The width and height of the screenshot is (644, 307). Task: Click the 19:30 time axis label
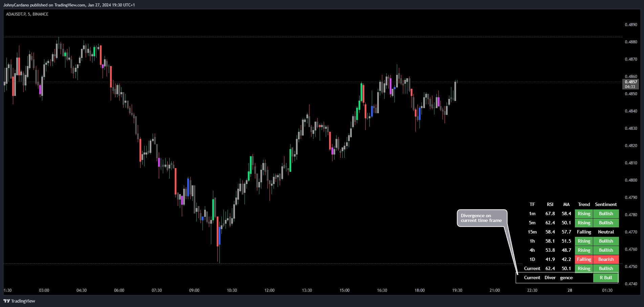click(x=457, y=290)
